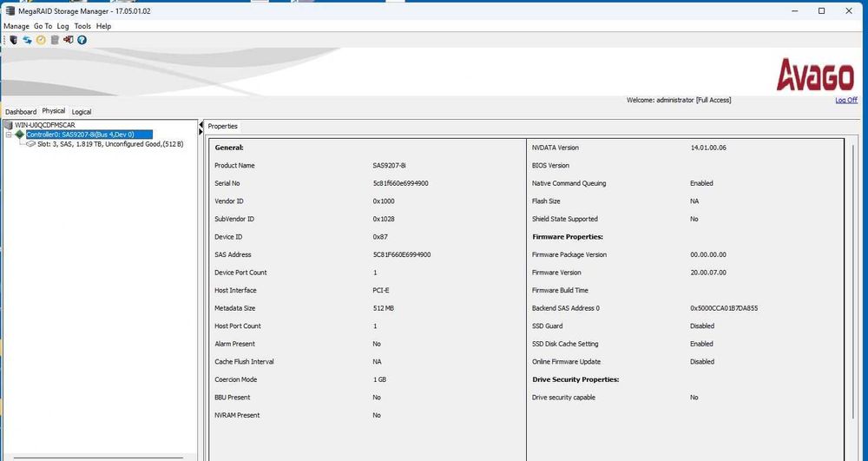Maximize the MegaRAID Storage Manager window
The width and height of the screenshot is (868, 461).
[x=821, y=10]
